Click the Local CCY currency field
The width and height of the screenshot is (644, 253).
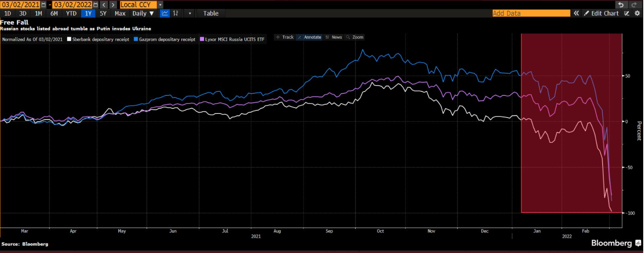138,5
